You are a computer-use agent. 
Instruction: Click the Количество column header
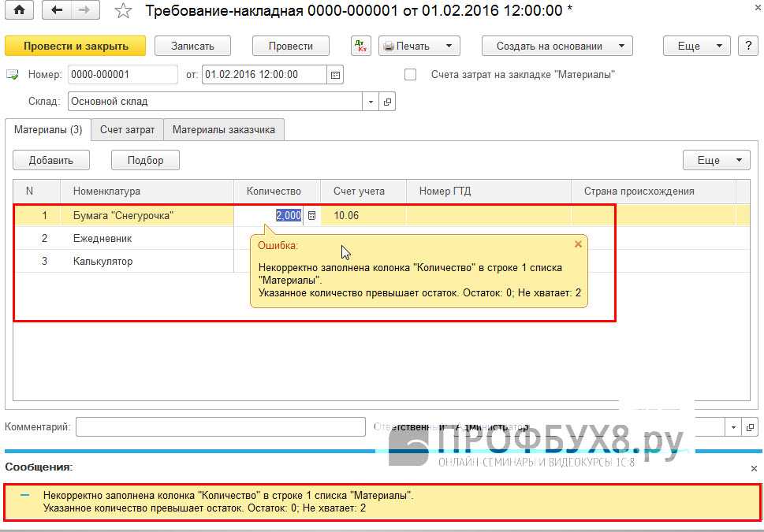pyautogui.click(x=277, y=192)
